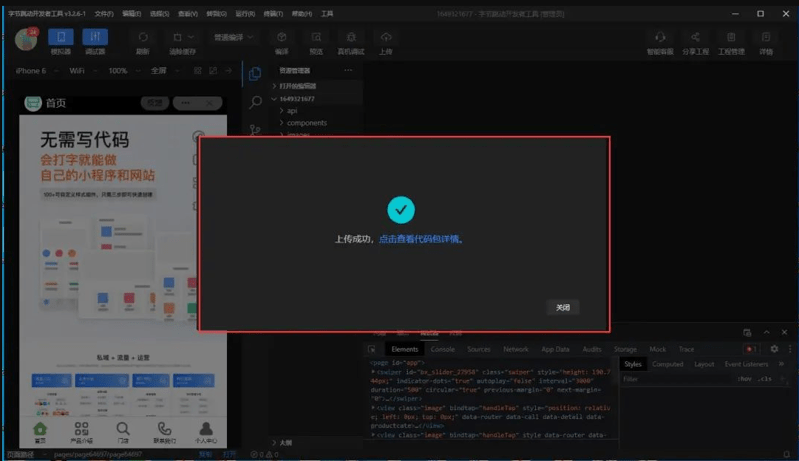Viewport: 799px width, 461px height.
Task: Open 智能客服 customer service
Action: click(660, 37)
